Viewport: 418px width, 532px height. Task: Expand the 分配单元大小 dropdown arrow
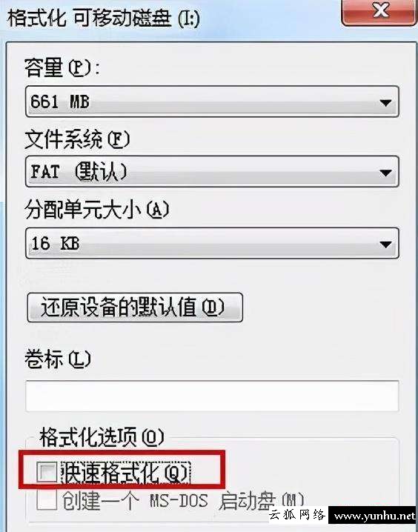(385, 245)
